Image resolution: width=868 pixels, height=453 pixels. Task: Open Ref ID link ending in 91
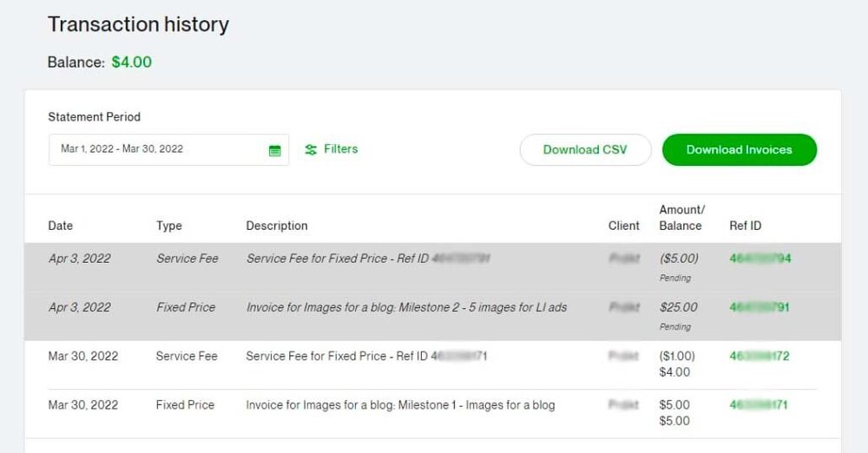[759, 307]
